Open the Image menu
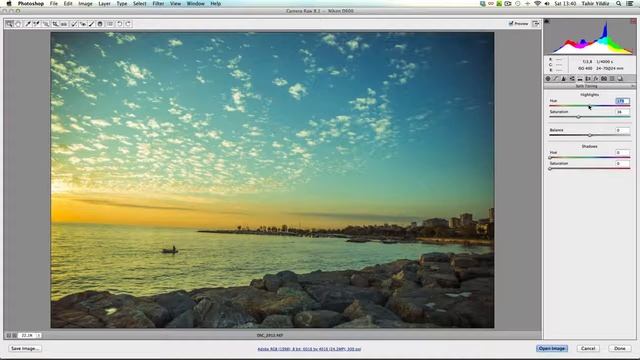 (x=85, y=4)
